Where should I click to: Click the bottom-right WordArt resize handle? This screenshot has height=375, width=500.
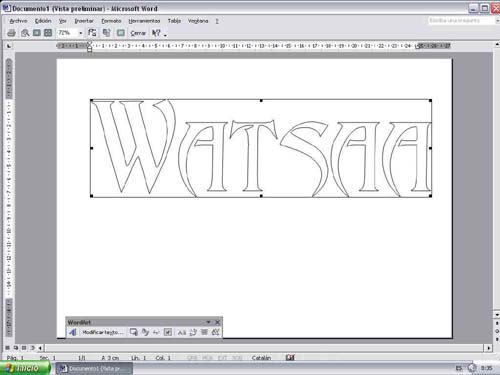click(x=430, y=196)
